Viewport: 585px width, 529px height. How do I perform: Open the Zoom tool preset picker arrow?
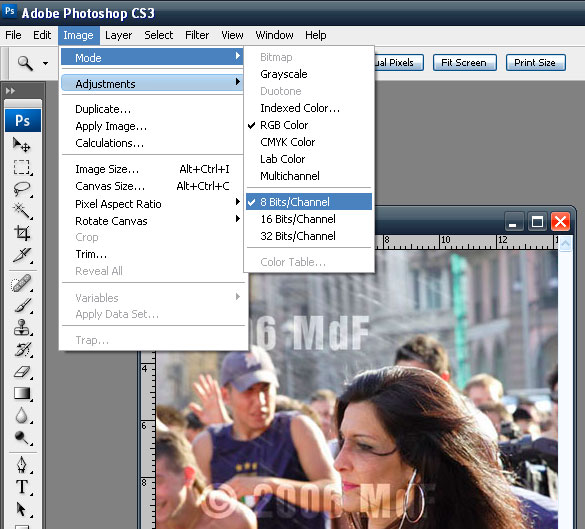tap(45, 63)
